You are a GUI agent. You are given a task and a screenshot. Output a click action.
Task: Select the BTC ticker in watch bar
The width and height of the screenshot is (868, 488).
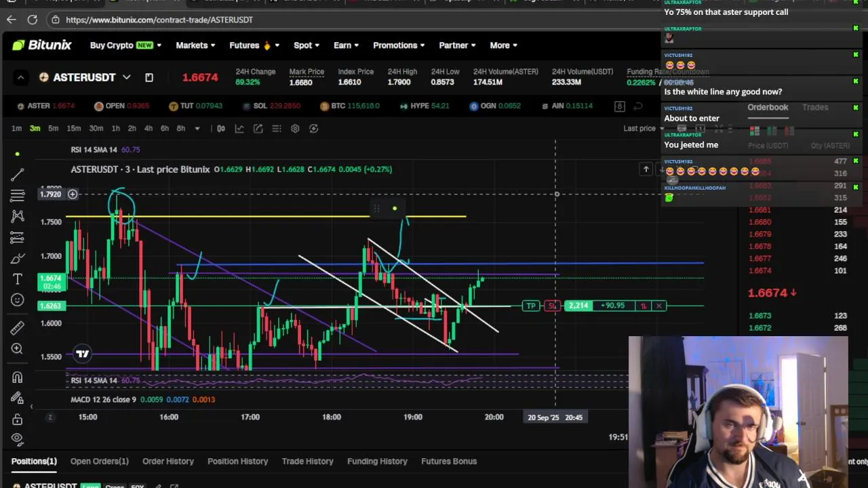[x=350, y=106]
